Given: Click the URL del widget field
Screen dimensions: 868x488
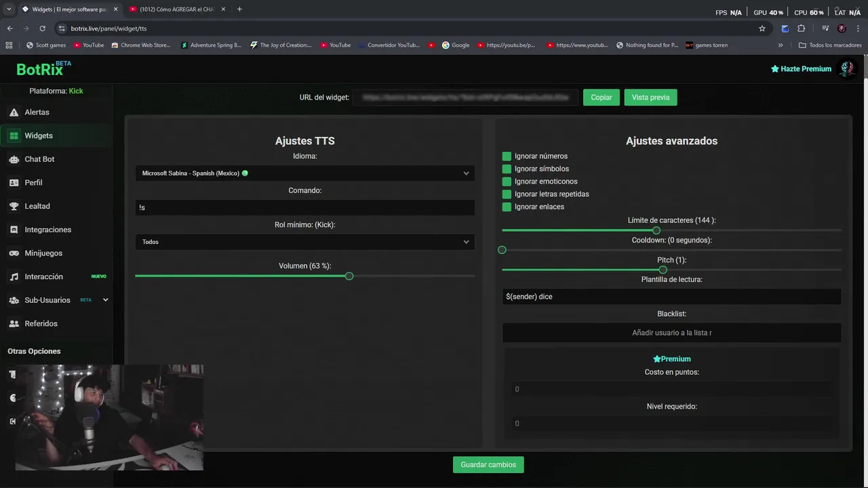Looking at the screenshot, I should (466, 98).
